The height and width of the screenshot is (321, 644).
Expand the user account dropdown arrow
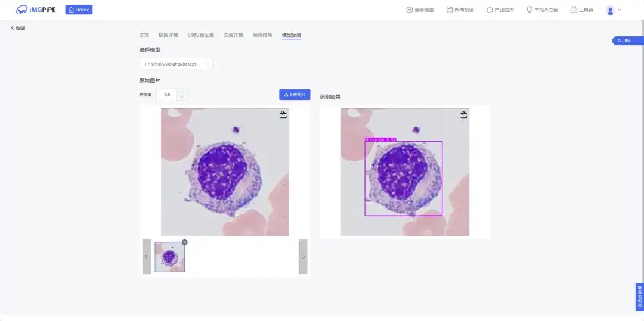620,10
